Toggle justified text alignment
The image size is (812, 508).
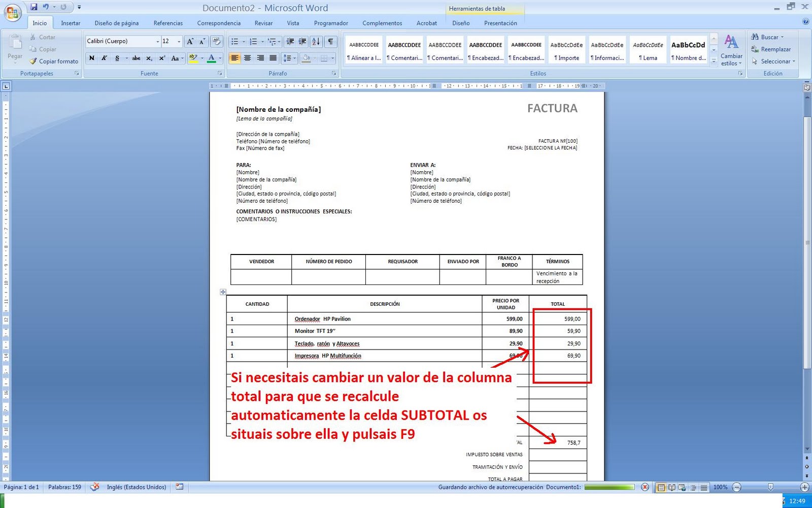click(274, 58)
